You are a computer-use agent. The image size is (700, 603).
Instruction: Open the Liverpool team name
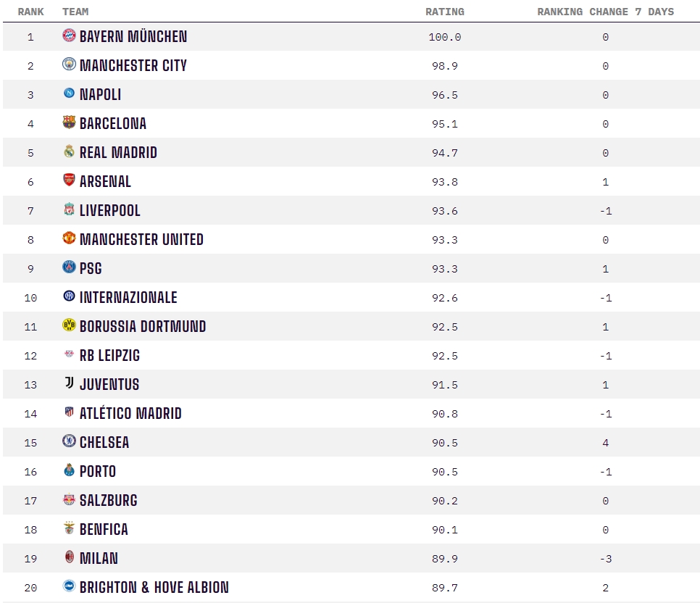(x=110, y=210)
